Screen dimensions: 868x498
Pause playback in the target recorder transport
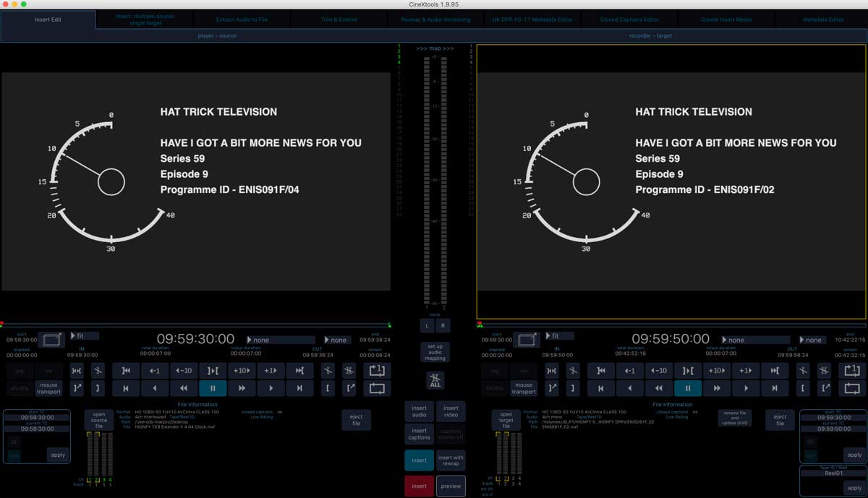tap(687, 388)
